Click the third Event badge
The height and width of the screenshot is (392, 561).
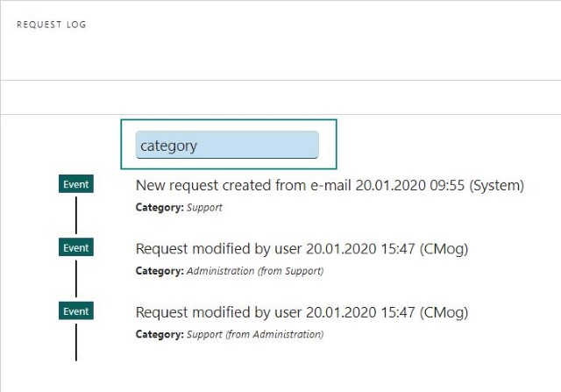coord(76,310)
